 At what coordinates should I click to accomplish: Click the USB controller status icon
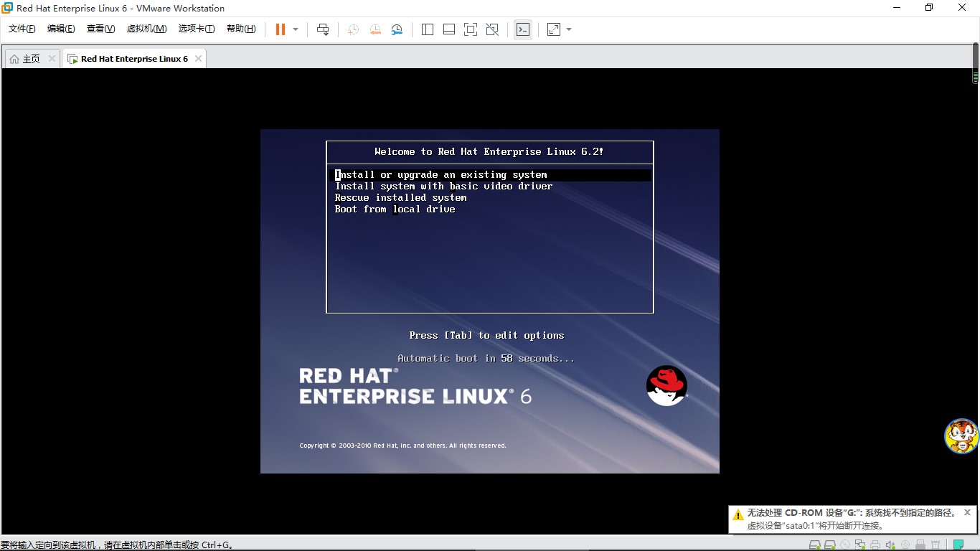point(920,545)
